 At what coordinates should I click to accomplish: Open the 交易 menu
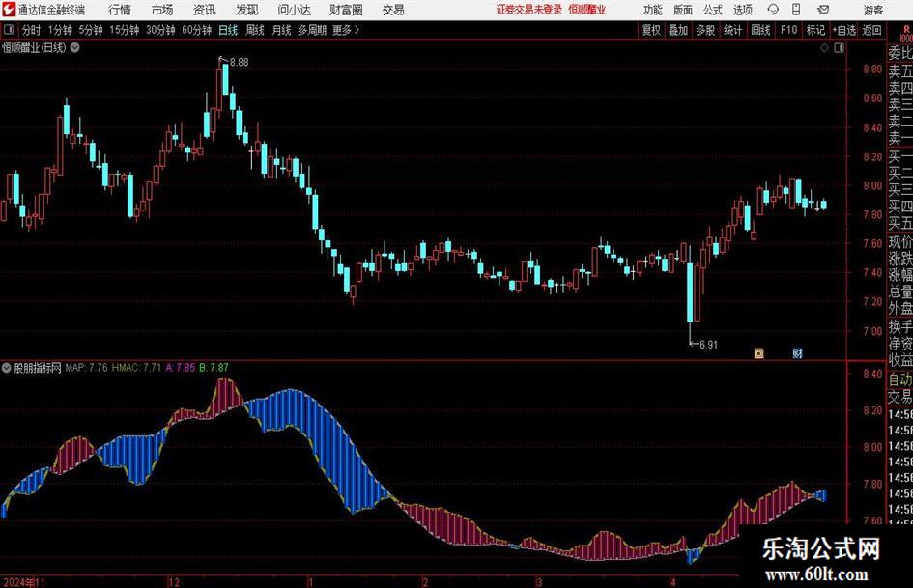pyautogui.click(x=393, y=10)
